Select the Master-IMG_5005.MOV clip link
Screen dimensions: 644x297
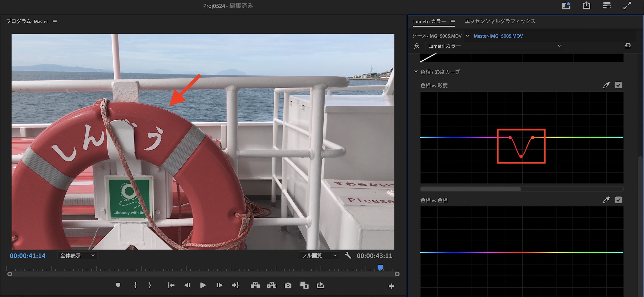(x=498, y=36)
